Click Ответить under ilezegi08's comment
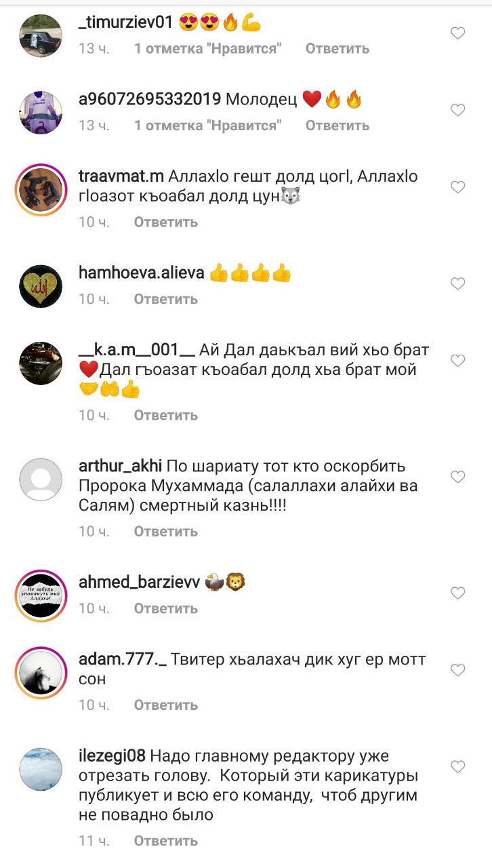Viewport: 492px width, 868px height. [166, 840]
